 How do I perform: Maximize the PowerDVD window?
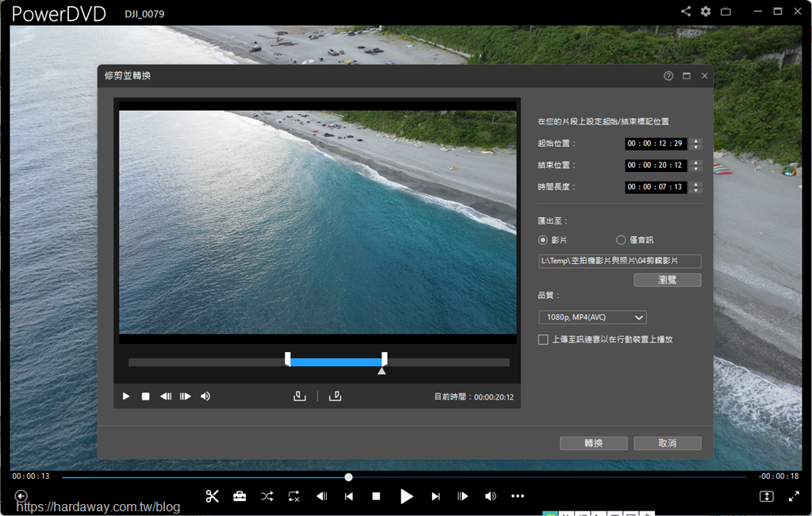click(x=778, y=11)
